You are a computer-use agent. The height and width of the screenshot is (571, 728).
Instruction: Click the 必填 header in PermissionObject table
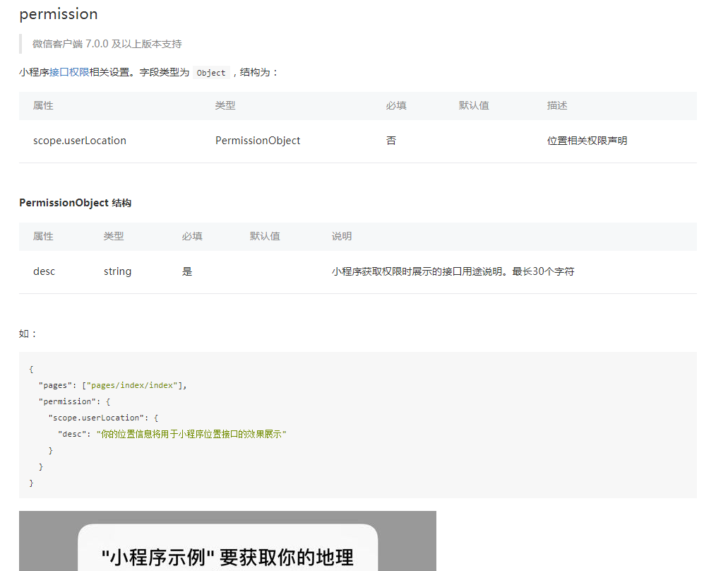pos(192,236)
